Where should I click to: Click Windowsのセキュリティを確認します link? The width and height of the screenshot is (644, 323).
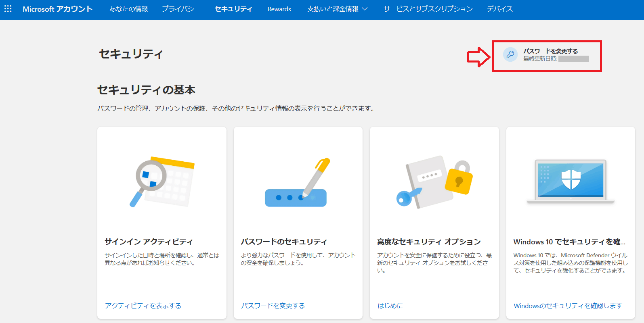coord(568,306)
